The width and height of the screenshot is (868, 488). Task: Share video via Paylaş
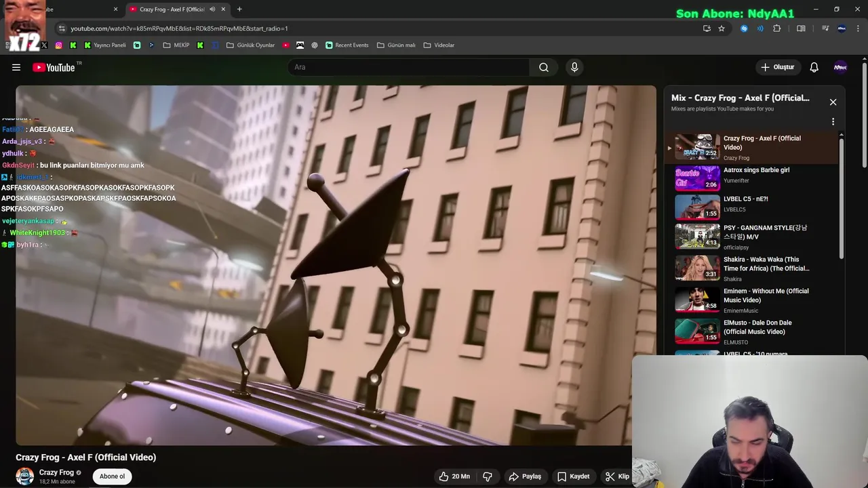click(x=525, y=476)
